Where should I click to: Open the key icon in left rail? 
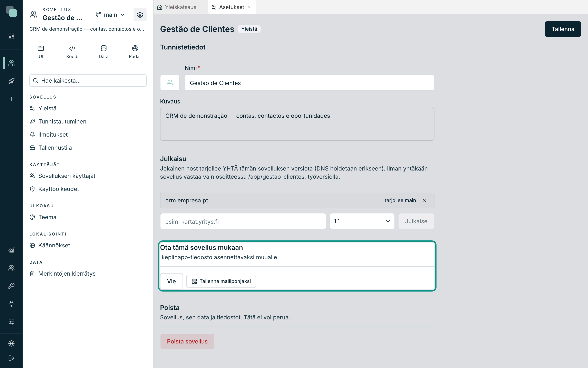tap(11, 286)
